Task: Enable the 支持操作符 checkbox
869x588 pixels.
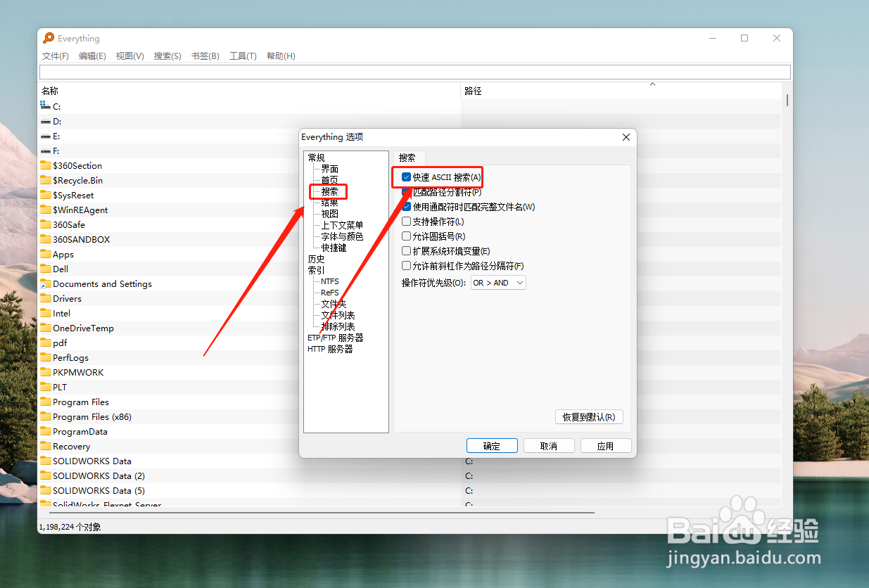Action: click(x=406, y=222)
